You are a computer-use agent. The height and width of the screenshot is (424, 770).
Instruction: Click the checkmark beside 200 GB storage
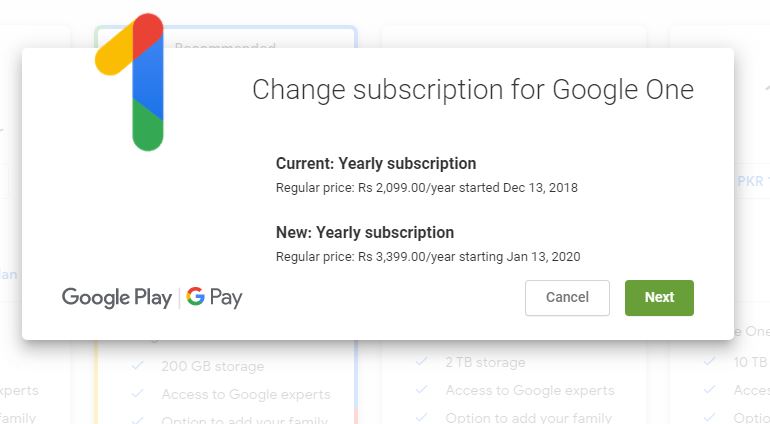point(138,367)
